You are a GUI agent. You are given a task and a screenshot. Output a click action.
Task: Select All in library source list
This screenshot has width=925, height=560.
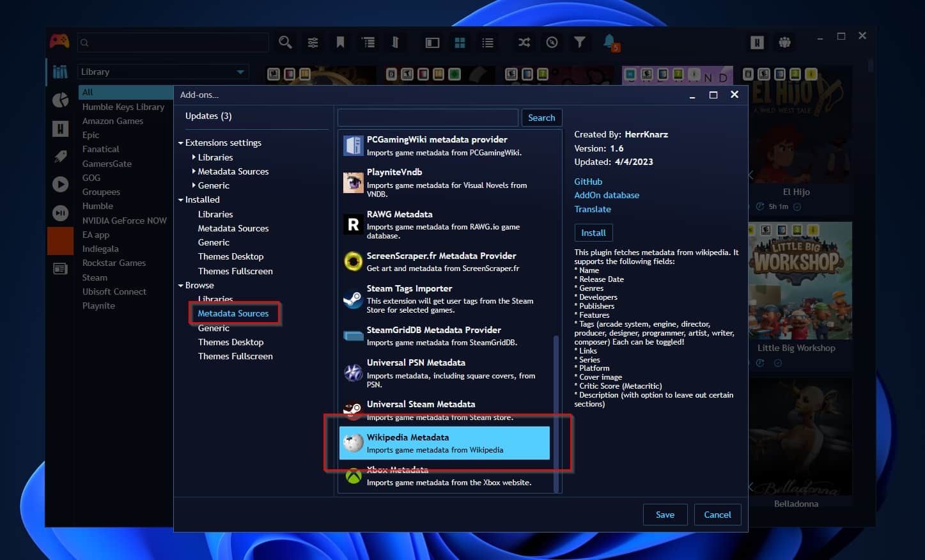point(125,92)
